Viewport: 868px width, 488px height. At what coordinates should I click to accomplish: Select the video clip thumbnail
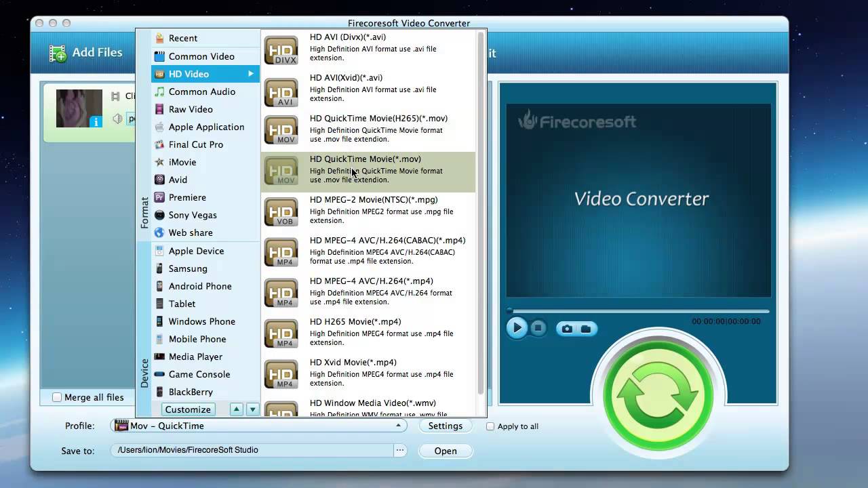tap(79, 108)
